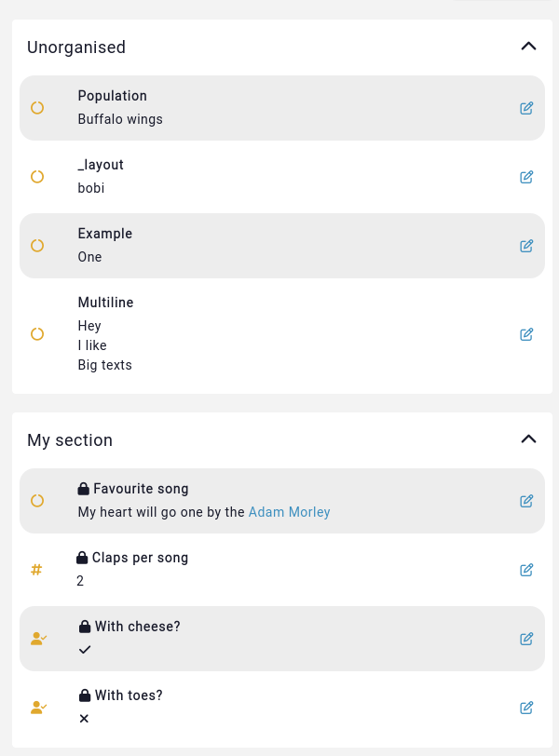This screenshot has height=756, width=559.
Task: Click the My section heading
Action: (70, 440)
